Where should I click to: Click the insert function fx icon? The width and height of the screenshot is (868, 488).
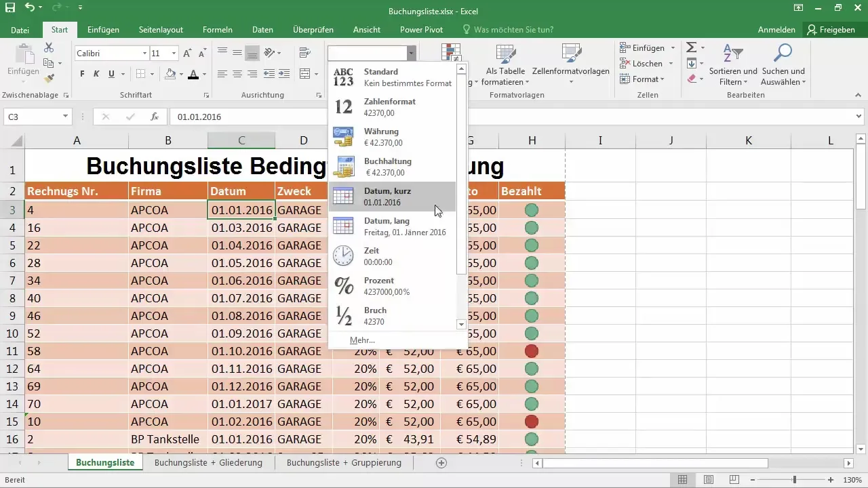(155, 117)
